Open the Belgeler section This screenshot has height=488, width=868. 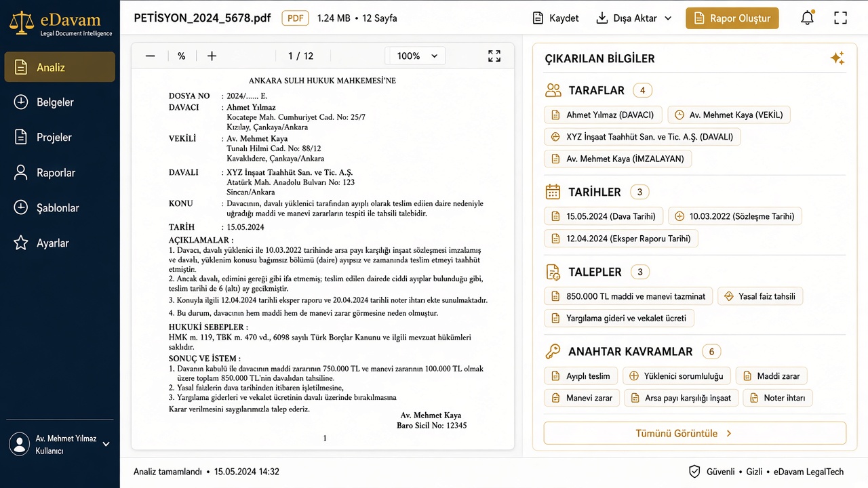60,102
